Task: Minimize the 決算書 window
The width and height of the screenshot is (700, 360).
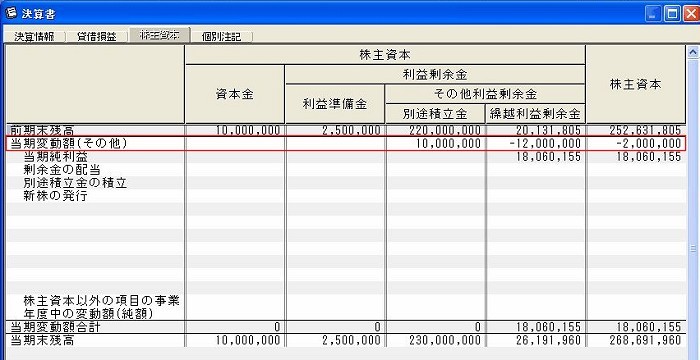Action: [x=653, y=13]
